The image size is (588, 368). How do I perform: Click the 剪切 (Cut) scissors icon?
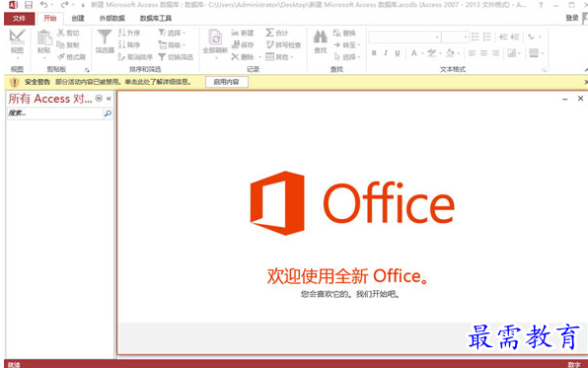click(x=60, y=33)
